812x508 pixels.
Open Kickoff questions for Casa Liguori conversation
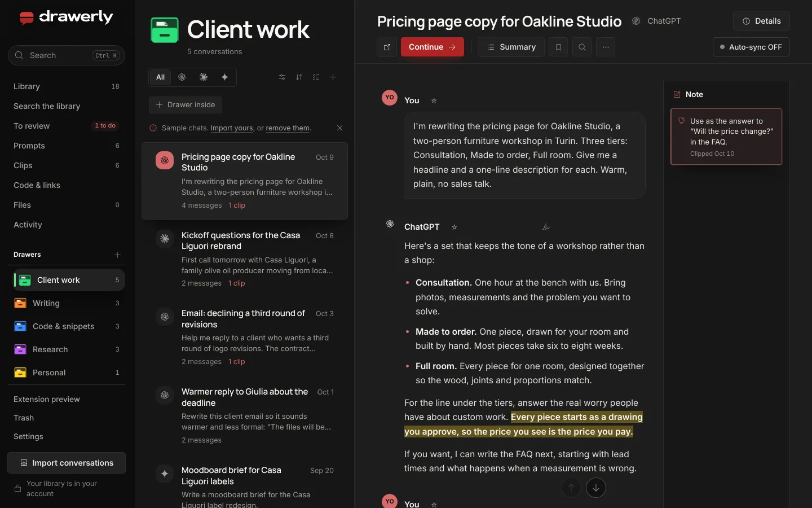click(245, 259)
